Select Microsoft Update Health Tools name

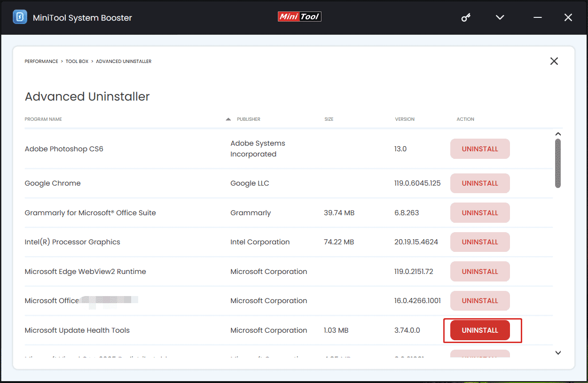[x=77, y=330]
